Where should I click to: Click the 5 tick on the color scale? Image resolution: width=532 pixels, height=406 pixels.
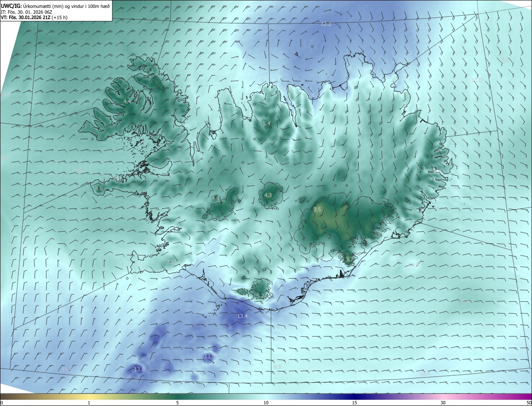177,403
